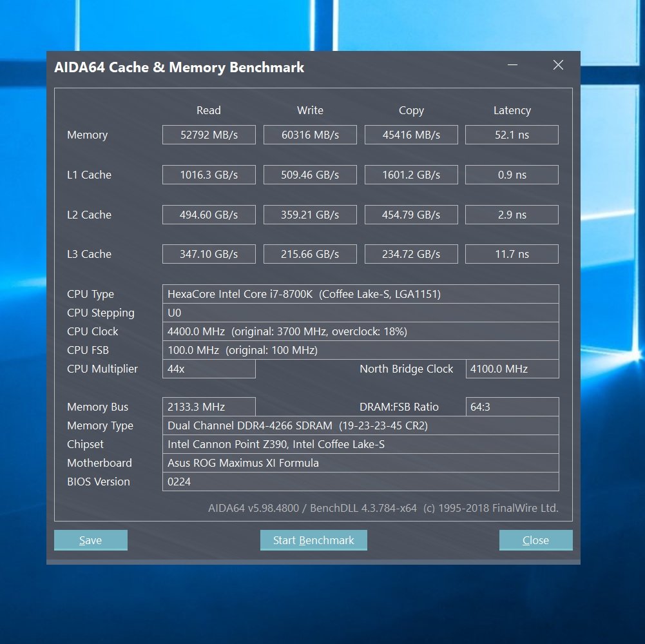Click DRAM:FSB Ratio value 64:3
The image size is (645, 644).
(512, 407)
